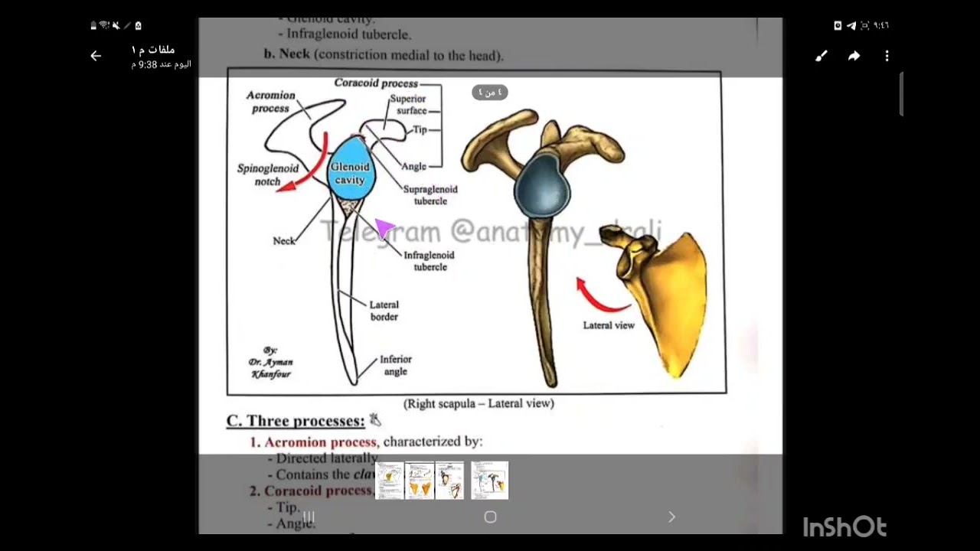Tap the 'b. Neck (constriction medial to the head)' line
Image resolution: width=980 pixels, height=551 pixels.
coord(384,54)
